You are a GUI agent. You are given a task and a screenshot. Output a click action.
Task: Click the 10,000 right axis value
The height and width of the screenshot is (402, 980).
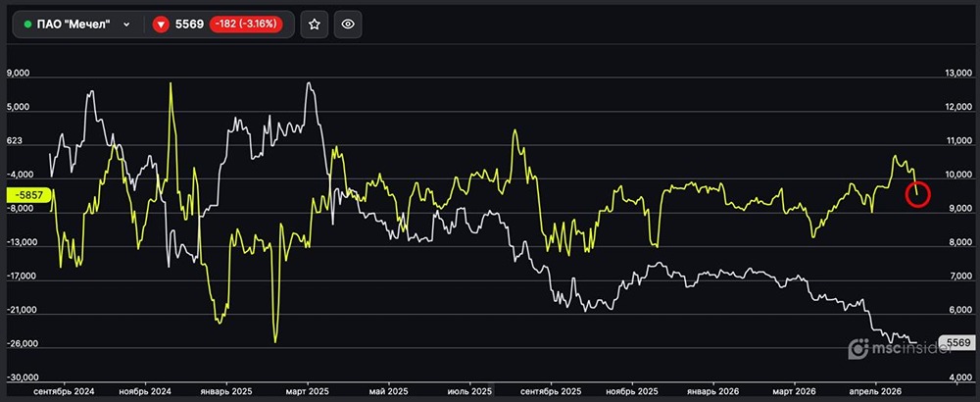[x=959, y=176]
